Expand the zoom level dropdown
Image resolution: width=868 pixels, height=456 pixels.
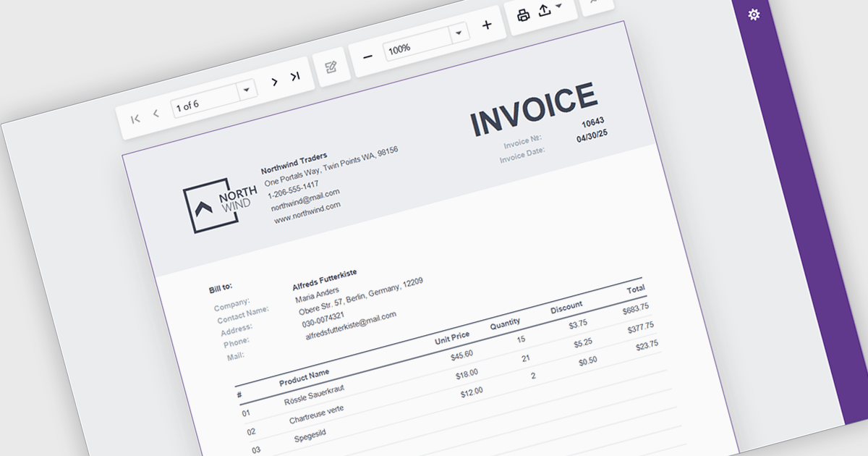[458, 33]
